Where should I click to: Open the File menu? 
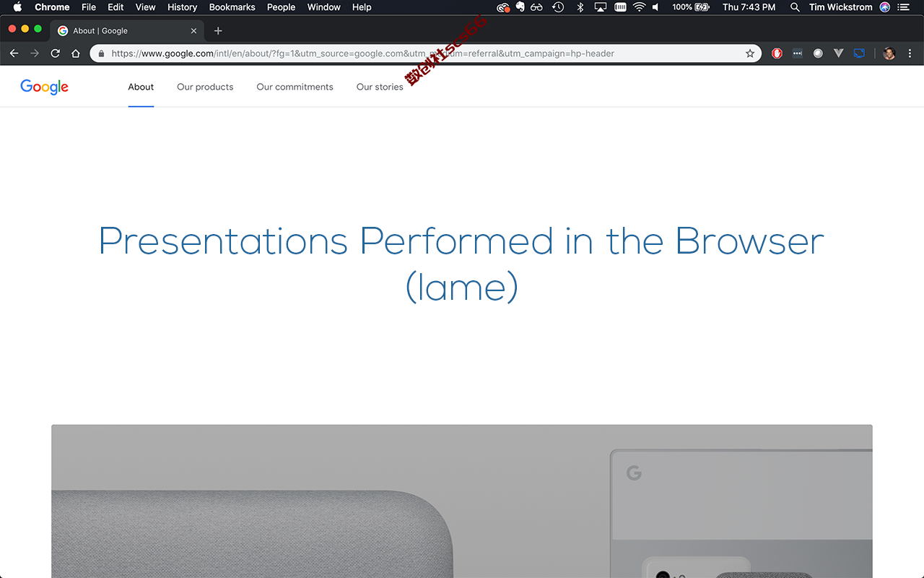[x=89, y=7]
